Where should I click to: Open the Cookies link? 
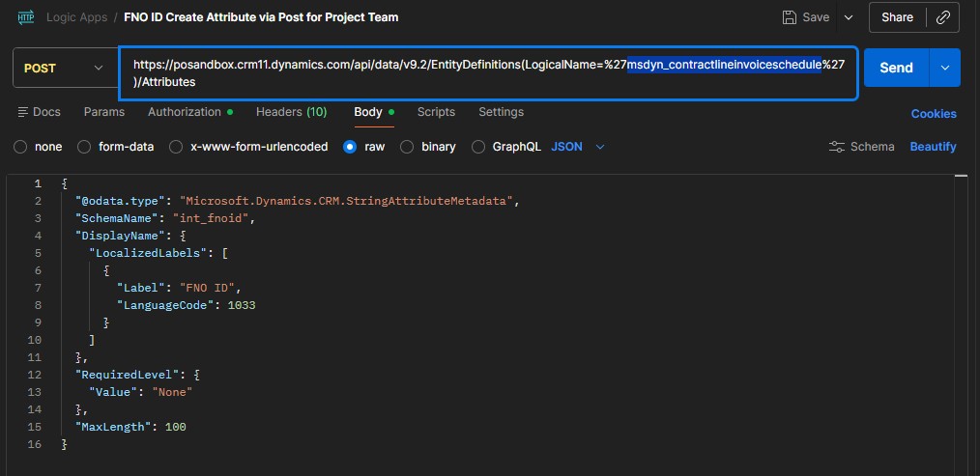[934, 114]
